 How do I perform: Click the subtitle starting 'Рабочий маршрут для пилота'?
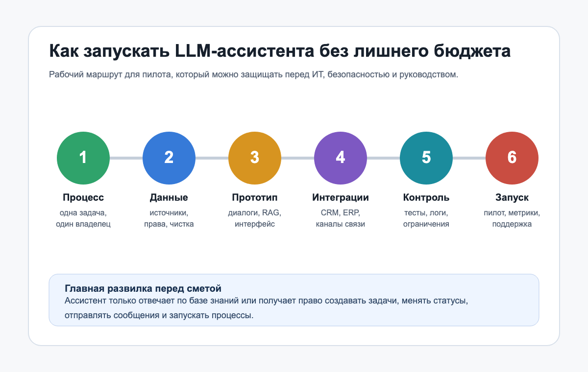pyautogui.click(x=253, y=75)
